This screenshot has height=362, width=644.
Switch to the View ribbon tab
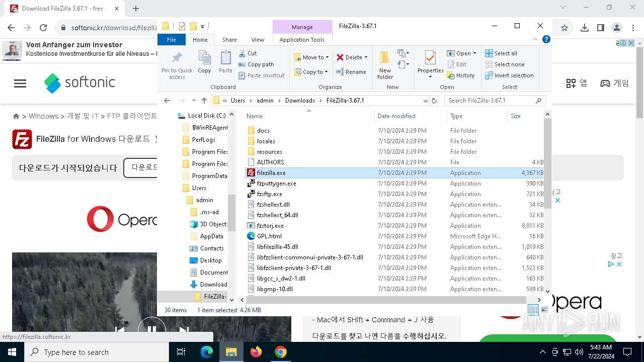258,40
